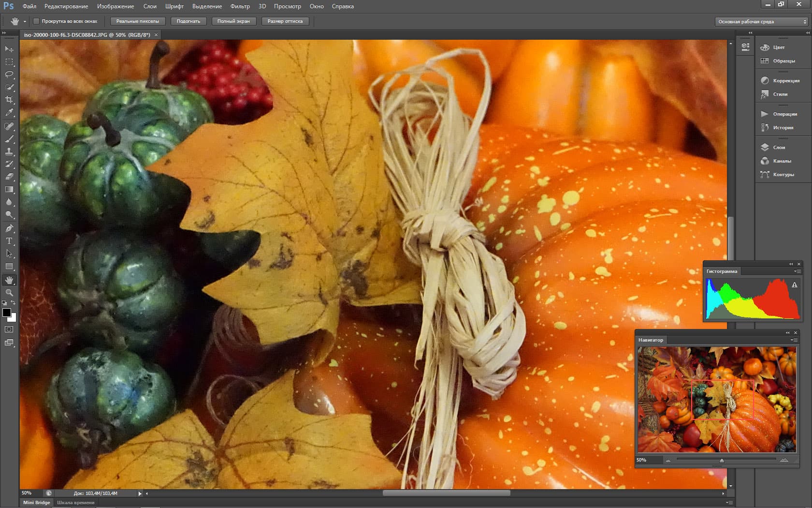Select the Crop tool
Screen dimensions: 812x508
pos(9,100)
